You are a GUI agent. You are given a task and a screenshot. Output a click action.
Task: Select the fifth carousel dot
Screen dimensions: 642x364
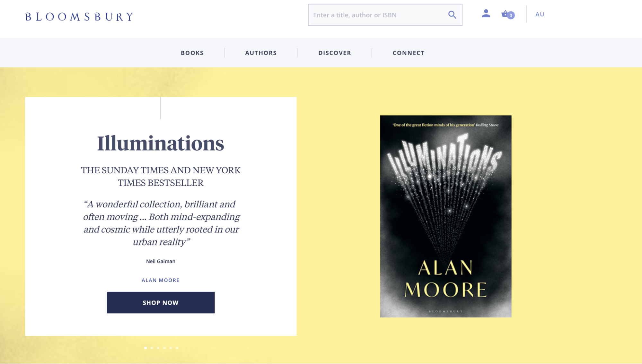pos(171,348)
